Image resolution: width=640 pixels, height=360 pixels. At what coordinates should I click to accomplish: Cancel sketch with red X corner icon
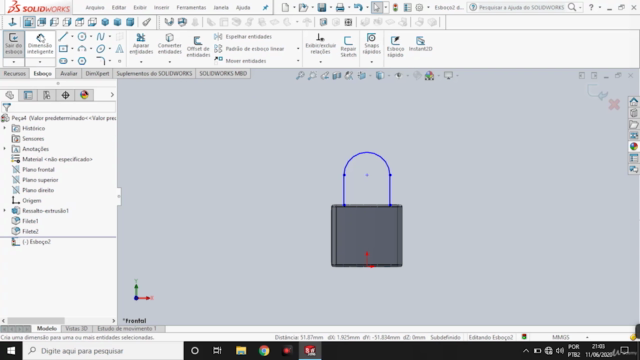click(x=614, y=104)
